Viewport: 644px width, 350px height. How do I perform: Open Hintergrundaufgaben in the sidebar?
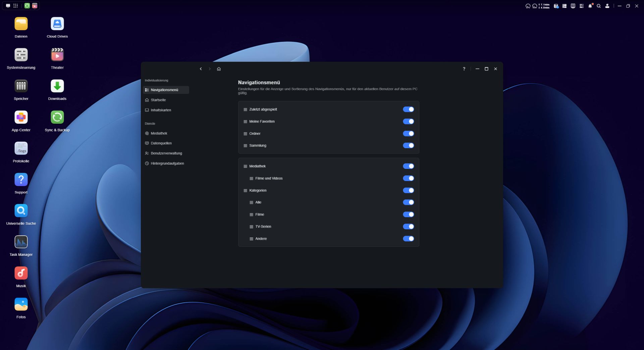pos(167,164)
